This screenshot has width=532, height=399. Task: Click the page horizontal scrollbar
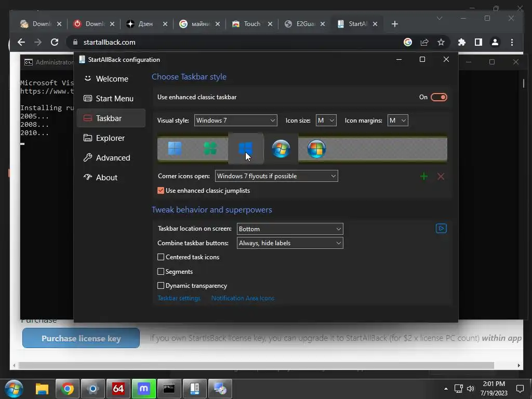pos(256,365)
